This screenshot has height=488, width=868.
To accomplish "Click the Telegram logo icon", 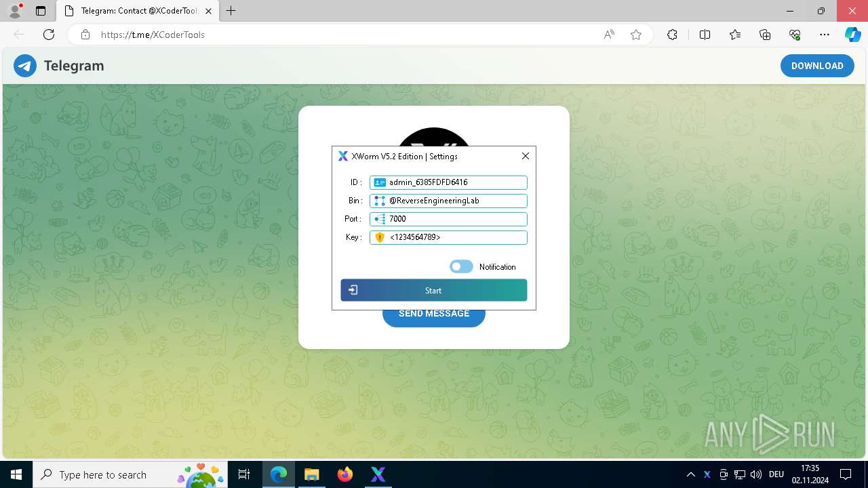I will click(25, 66).
